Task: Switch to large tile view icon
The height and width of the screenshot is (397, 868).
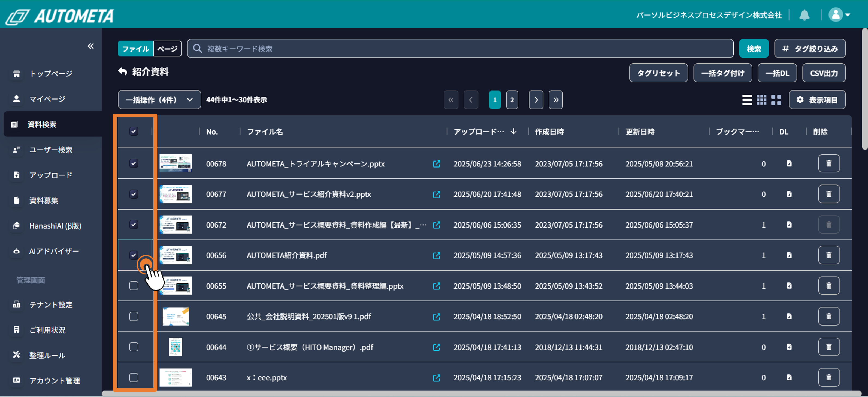Action: (x=776, y=100)
